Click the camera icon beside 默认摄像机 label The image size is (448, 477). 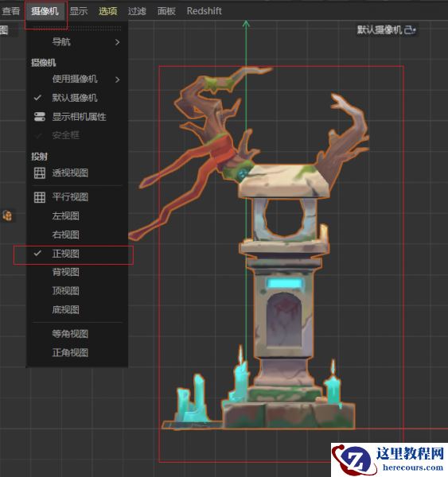coord(410,30)
